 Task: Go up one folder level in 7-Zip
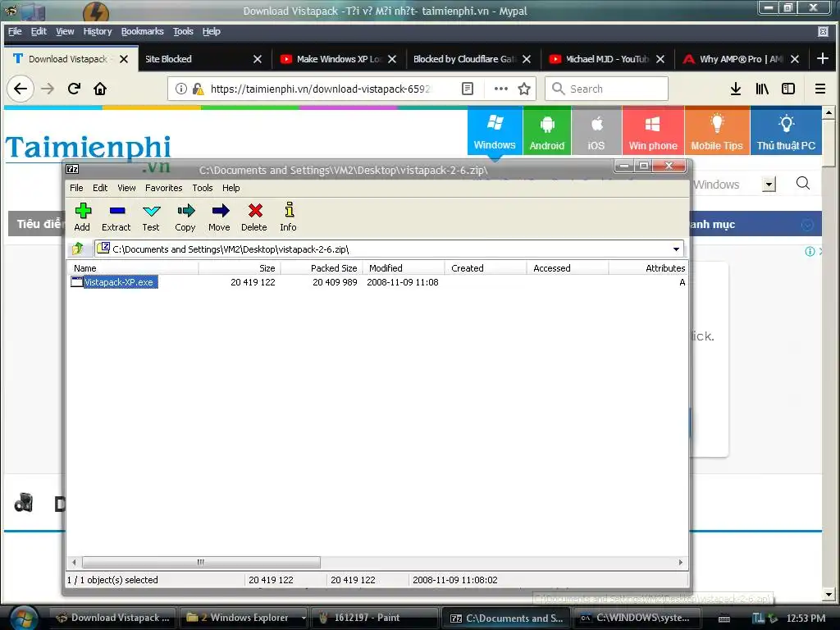78,249
